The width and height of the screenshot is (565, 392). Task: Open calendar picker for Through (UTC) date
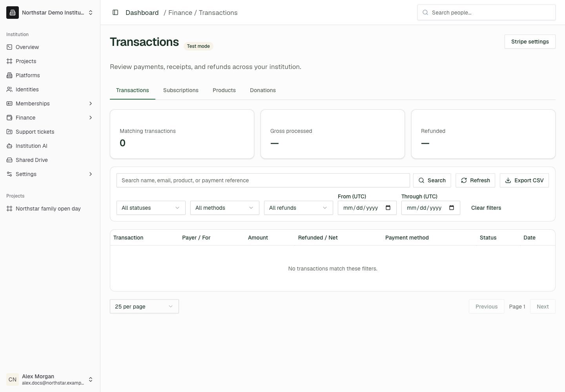(x=452, y=208)
